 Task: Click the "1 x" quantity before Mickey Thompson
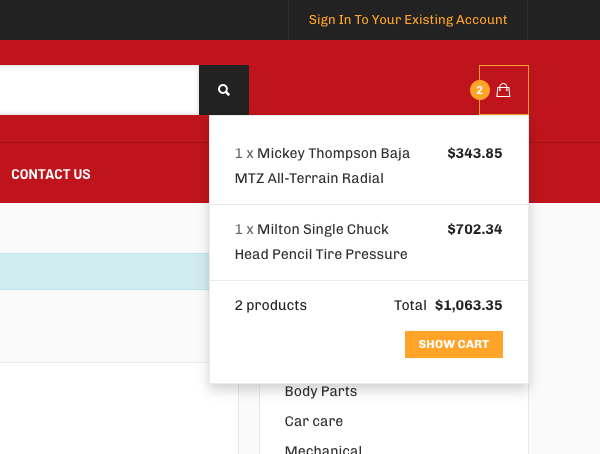pos(244,154)
